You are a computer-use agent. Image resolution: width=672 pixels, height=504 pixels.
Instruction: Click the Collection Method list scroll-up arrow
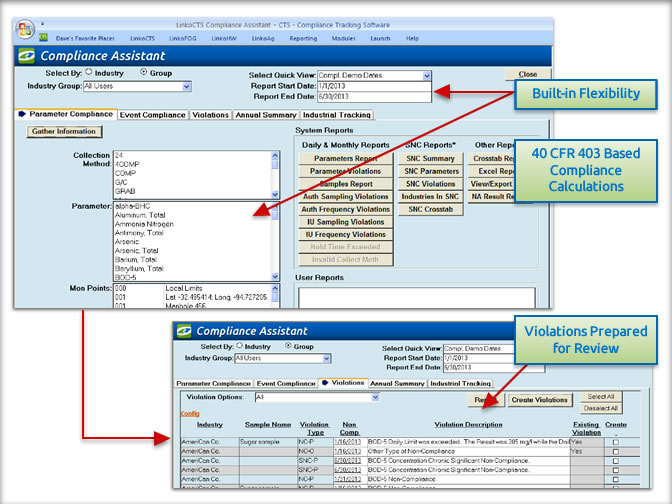275,155
